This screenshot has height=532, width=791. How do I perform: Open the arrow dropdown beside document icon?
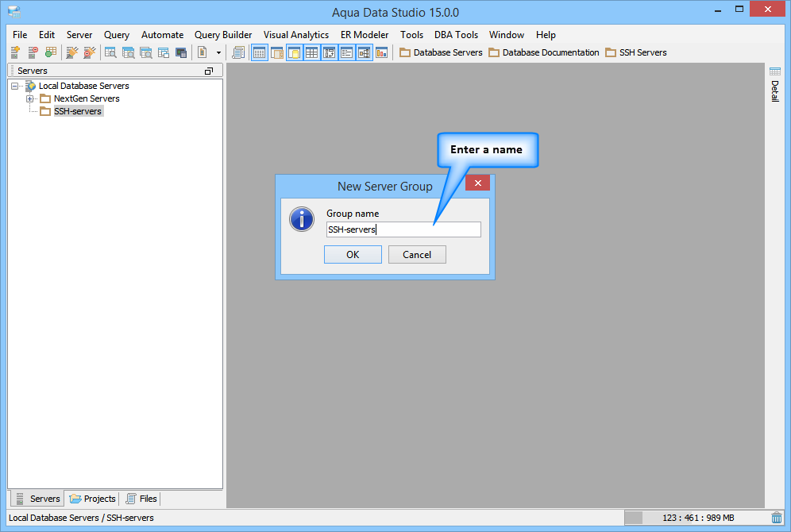(x=218, y=52)
